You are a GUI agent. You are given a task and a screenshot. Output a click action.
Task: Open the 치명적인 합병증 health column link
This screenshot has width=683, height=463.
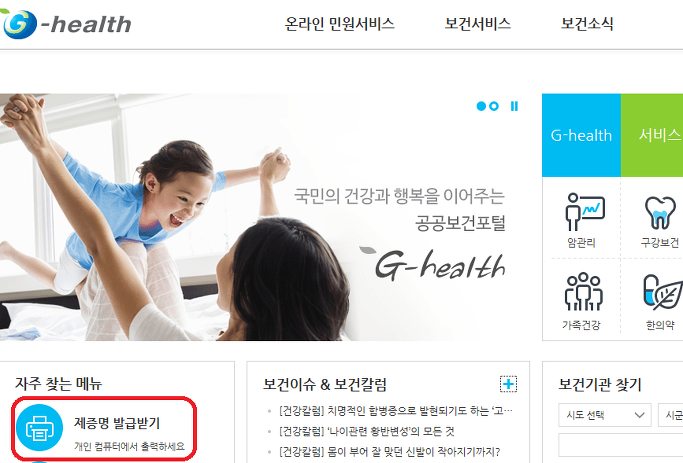pos(396,411)
